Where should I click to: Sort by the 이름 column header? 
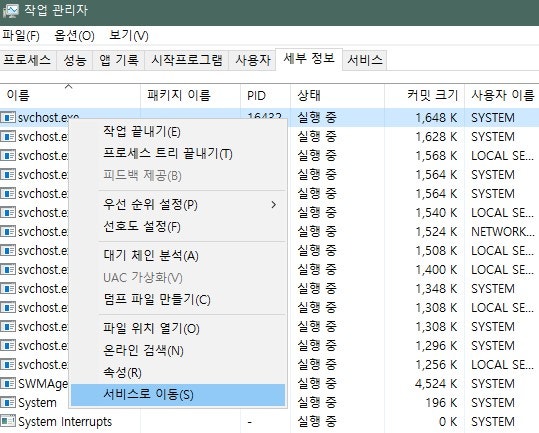[70, 95]
